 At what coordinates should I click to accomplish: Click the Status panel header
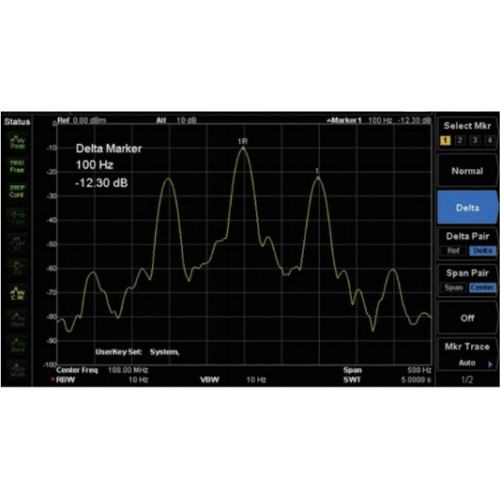click(17, 122)
